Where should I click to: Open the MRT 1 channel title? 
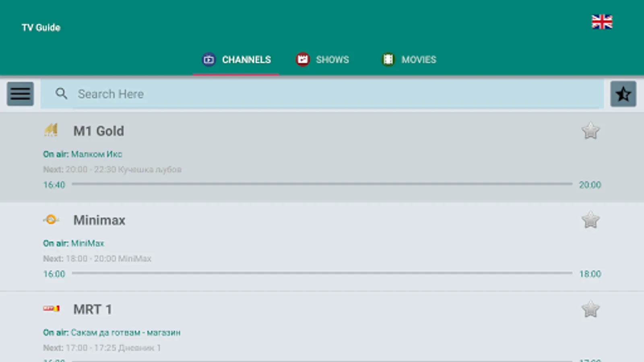pos(93,309)
